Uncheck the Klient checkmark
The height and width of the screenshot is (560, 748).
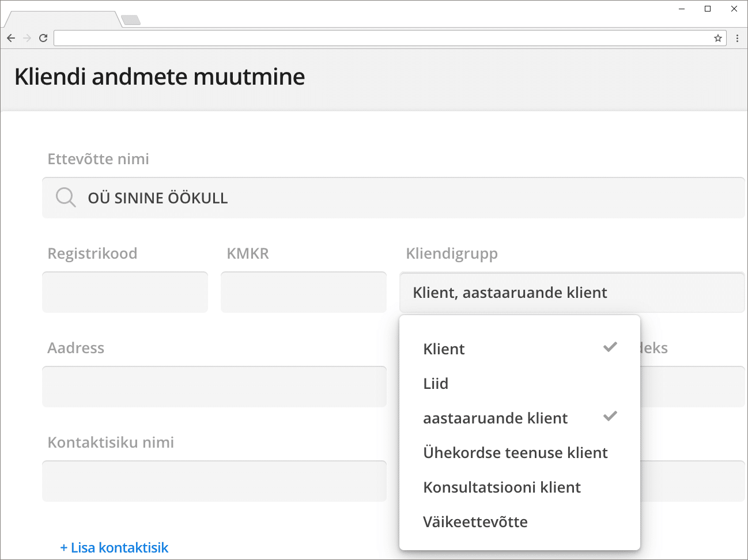610,347
